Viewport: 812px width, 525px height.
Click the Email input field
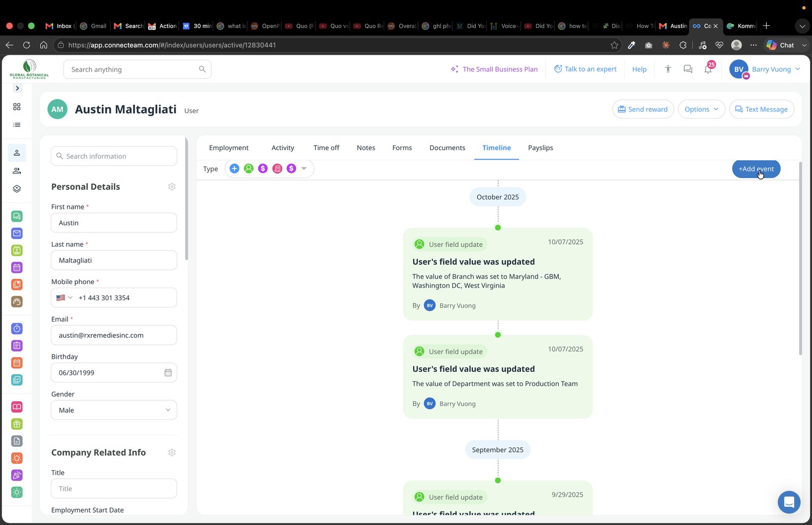tap(114, 335)
